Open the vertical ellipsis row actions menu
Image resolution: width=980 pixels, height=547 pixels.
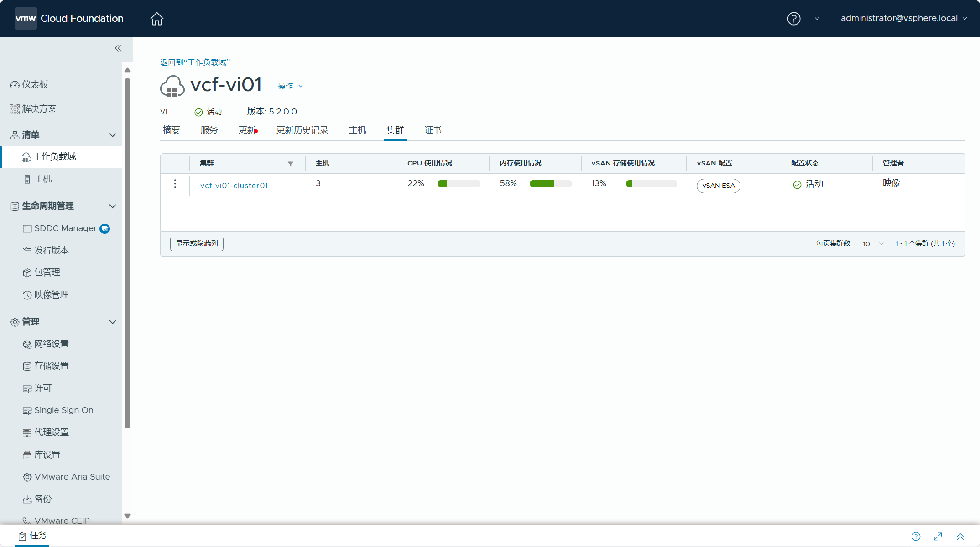(175, 184)
